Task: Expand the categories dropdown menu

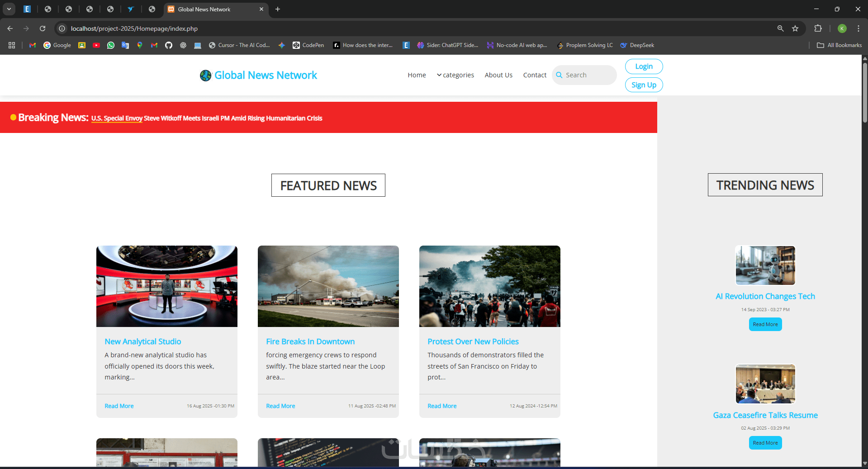Action: click(455, 75)
